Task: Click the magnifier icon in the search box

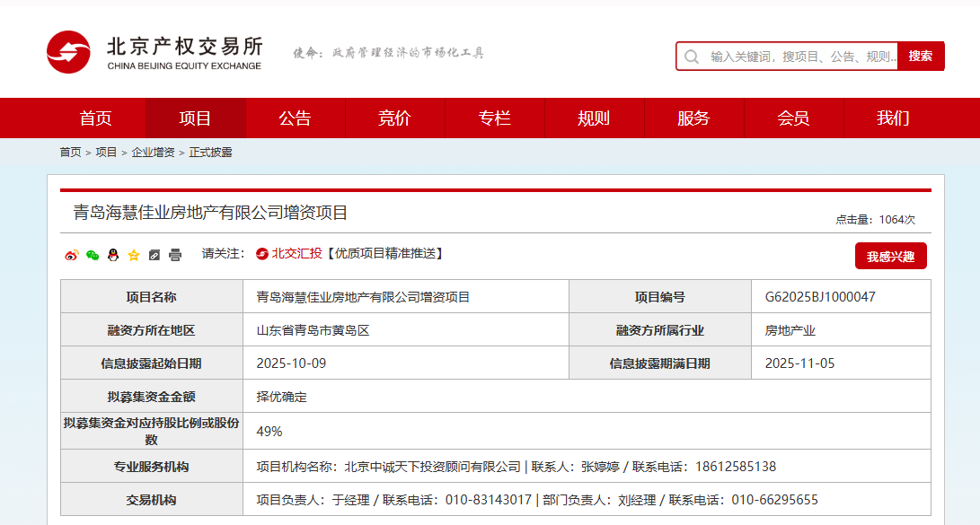Action: [692, 57]
